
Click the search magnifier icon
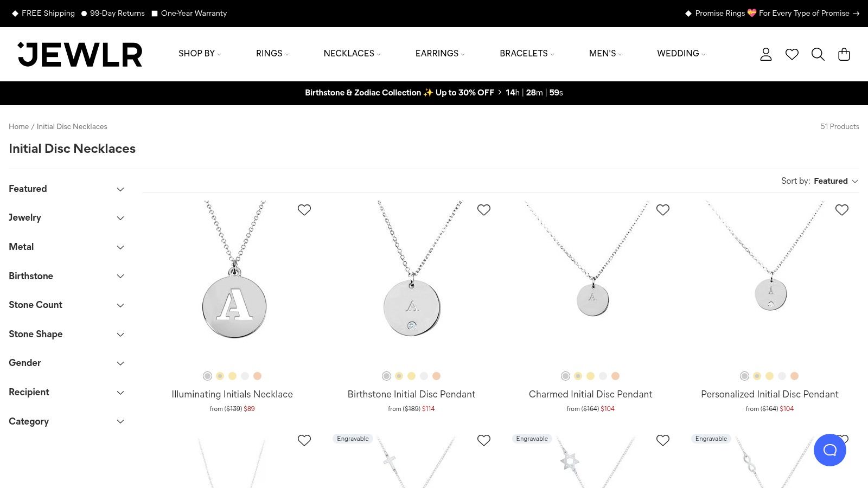point(818,54)
